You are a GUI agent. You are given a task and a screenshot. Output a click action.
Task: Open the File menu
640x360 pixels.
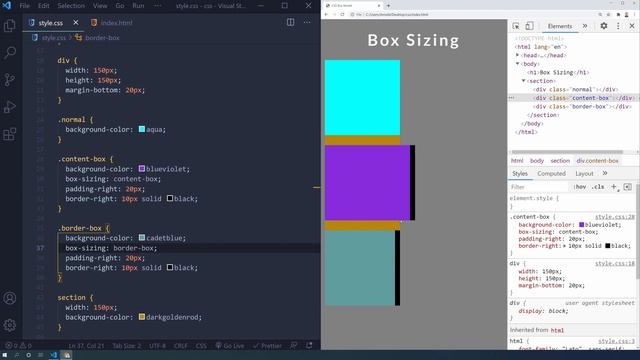tap(24, 6)
